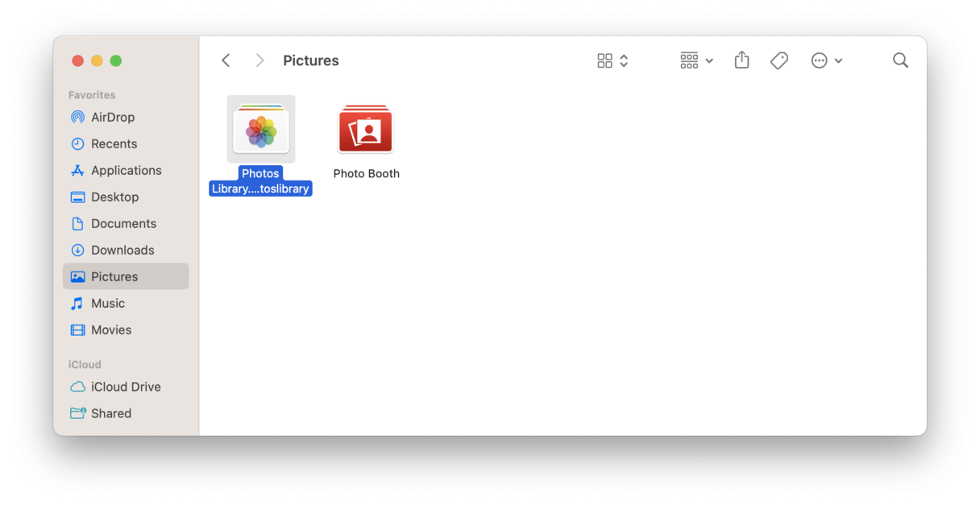Click the Tags icon in toolbar
The image size is (980, 506).
pos(779,60)
